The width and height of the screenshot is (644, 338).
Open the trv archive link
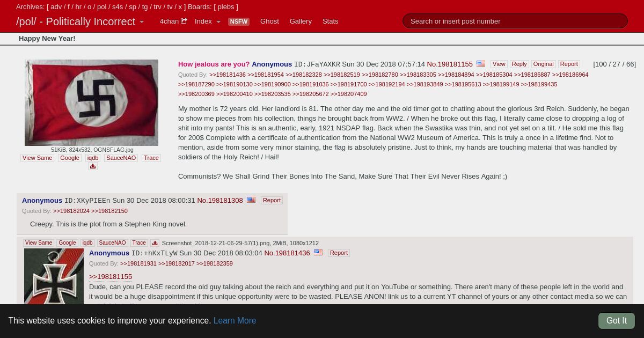tap(157, 7)
